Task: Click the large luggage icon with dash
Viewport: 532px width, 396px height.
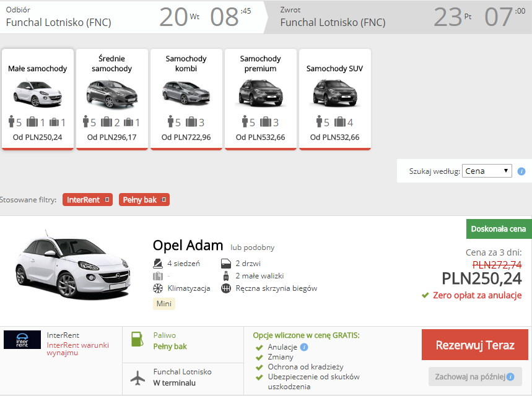Action: pyautogui.click(x=158, y=276)
